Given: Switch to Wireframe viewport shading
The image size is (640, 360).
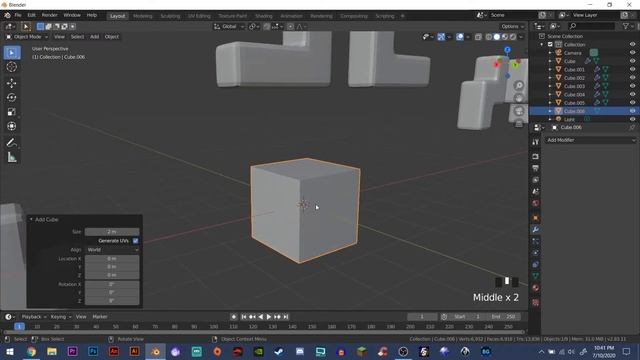Looking at the screenshot, I should pos(489,37).
